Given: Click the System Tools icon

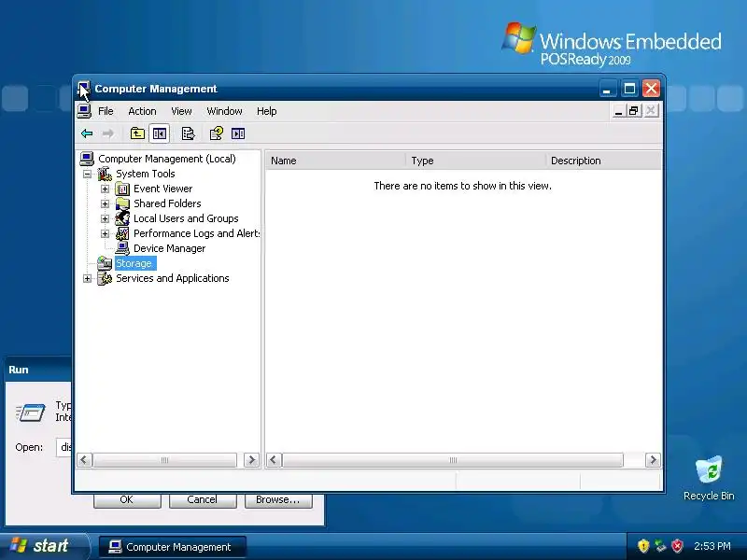Looking at the screenshot, I should [x=105, y=174].
